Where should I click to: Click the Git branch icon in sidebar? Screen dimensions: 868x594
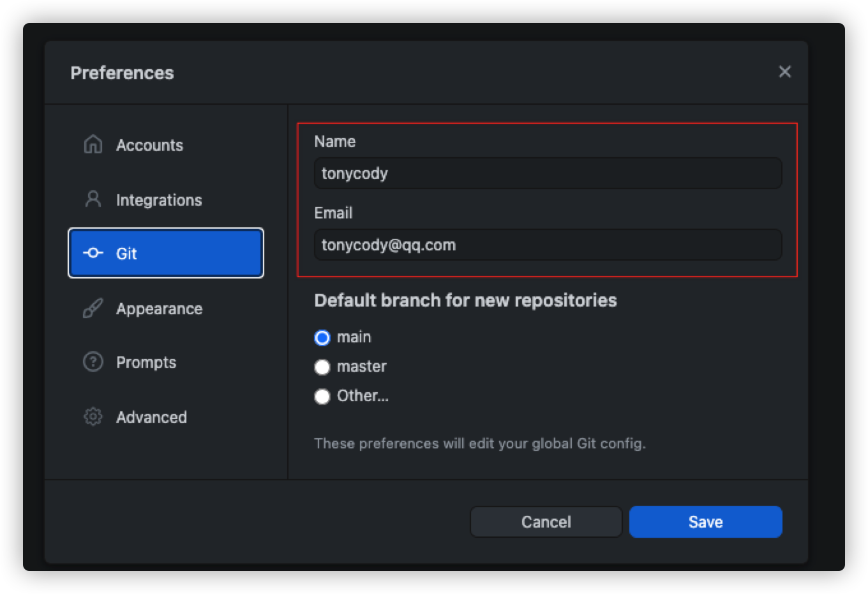pos(93,254)
